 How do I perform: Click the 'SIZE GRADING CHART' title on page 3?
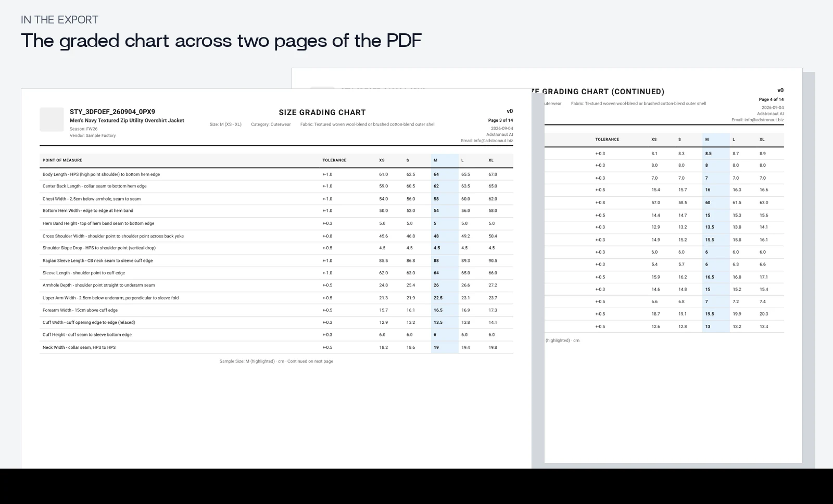click(322, 112)
